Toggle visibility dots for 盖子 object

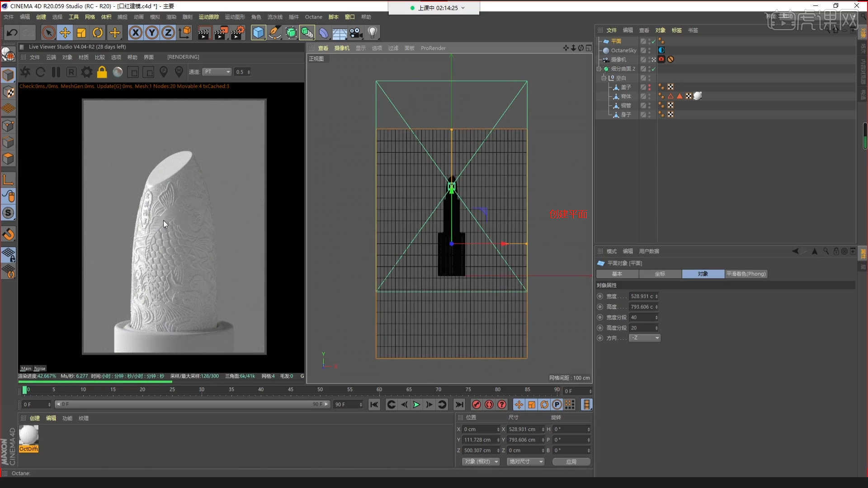pyautogui.click(x=649, y=87)
